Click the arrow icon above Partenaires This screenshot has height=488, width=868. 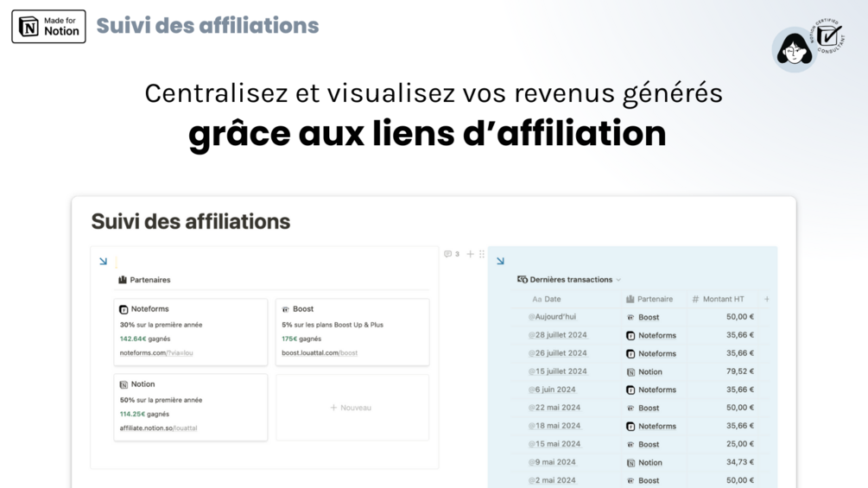click(x=103, y=261)
